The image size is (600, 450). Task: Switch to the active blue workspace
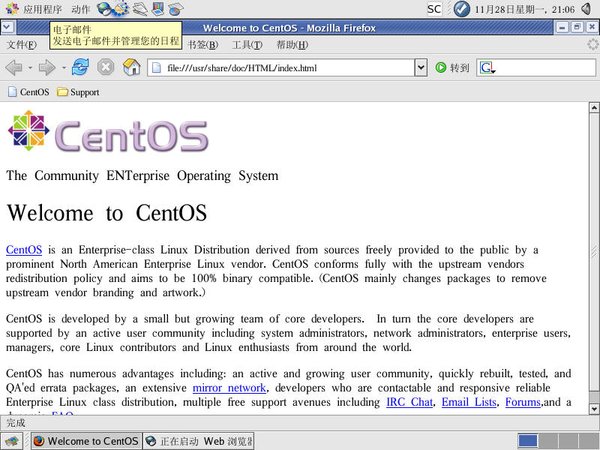(x=528, y=441)
